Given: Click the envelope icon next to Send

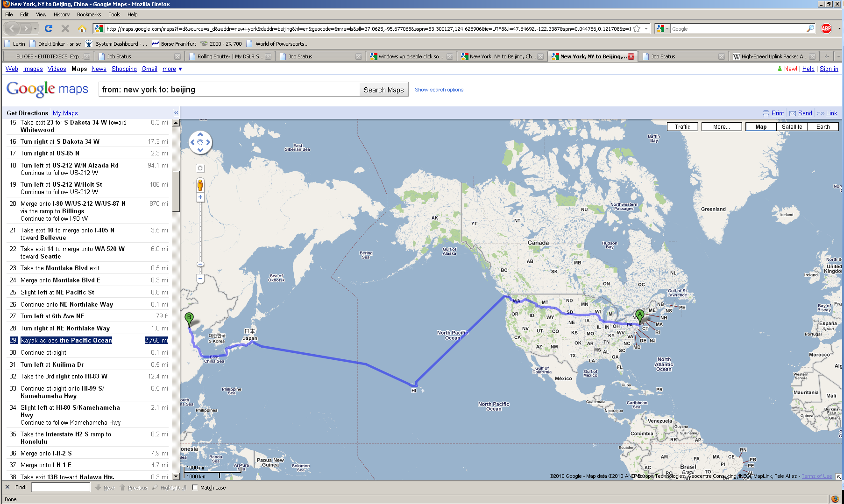Looking at the screenshot, I should coord(793,113).
